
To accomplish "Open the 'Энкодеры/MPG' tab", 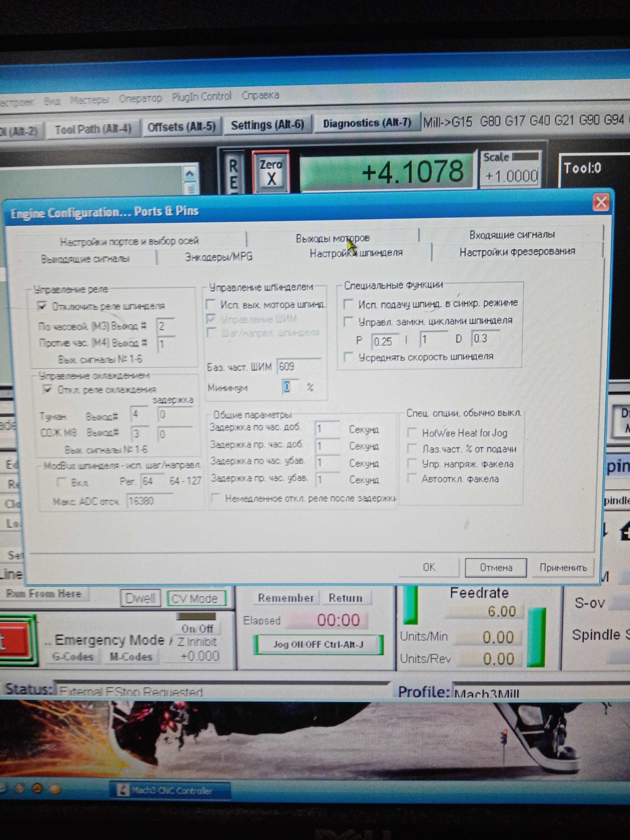I will [x=218, y=257].
